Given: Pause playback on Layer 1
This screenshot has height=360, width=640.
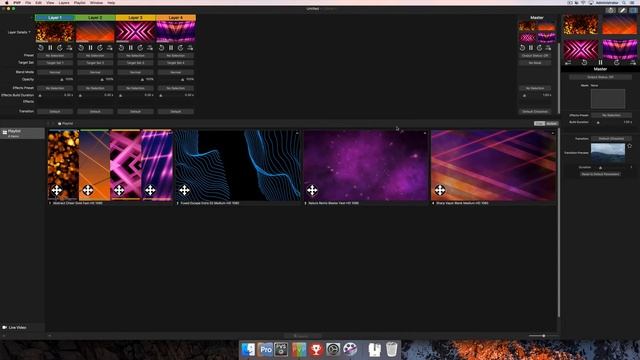Looking at the screenshot, I should (x=50, y=48).
